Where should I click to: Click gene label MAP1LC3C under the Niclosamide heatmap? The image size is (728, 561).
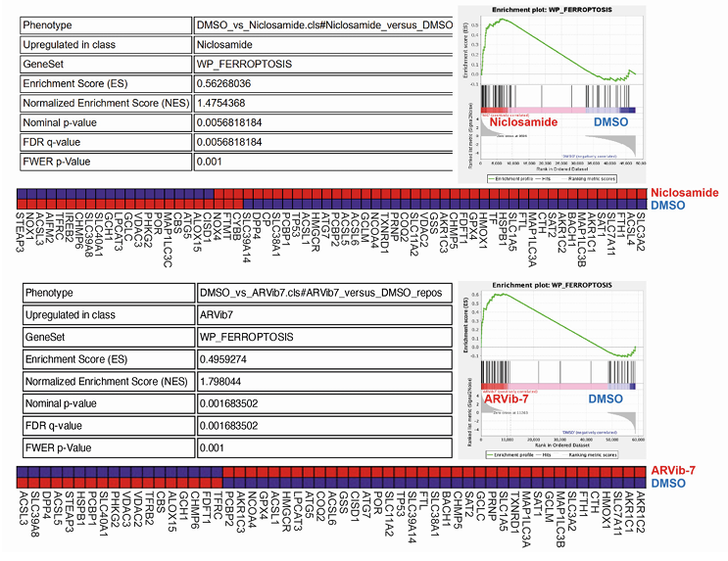pyautogui.click(x=169, y=240)
